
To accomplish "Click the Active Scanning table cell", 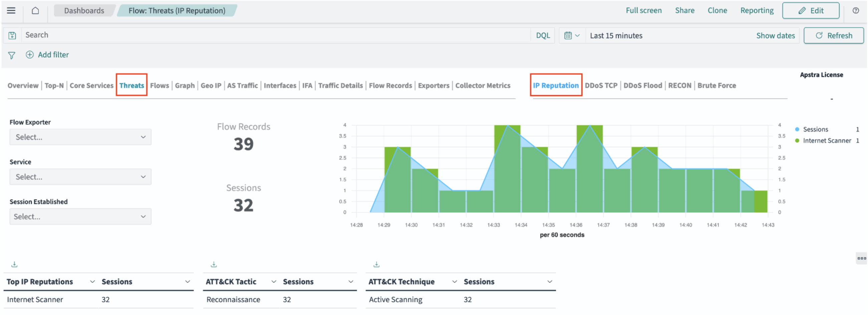I will click(x=395, y=300).
